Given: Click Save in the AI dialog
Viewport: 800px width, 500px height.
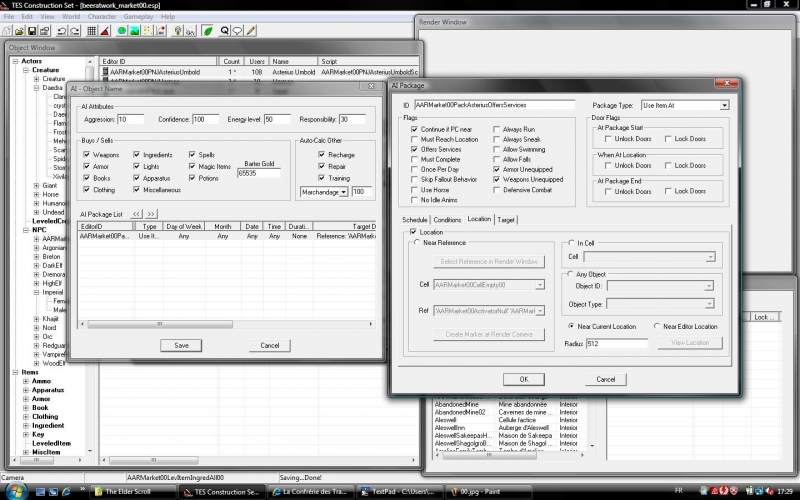Looking at the screenshot, I should coord(181,345).
